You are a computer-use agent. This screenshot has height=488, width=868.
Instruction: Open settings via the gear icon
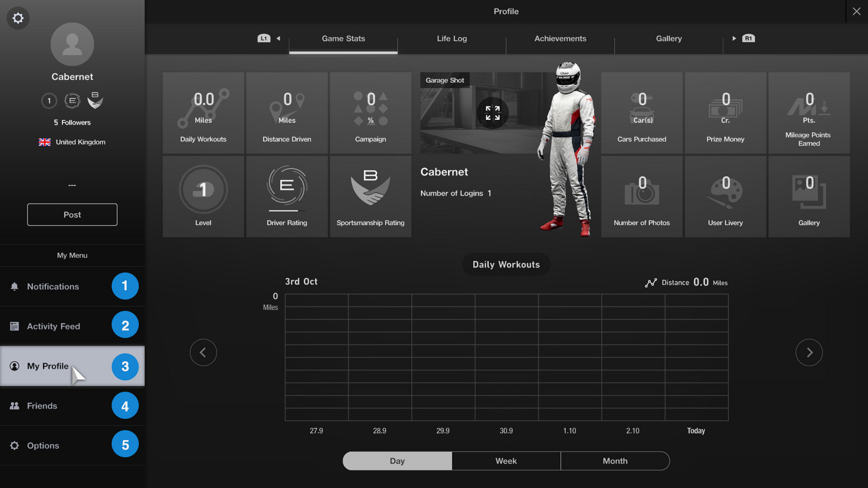click(18, 18)
